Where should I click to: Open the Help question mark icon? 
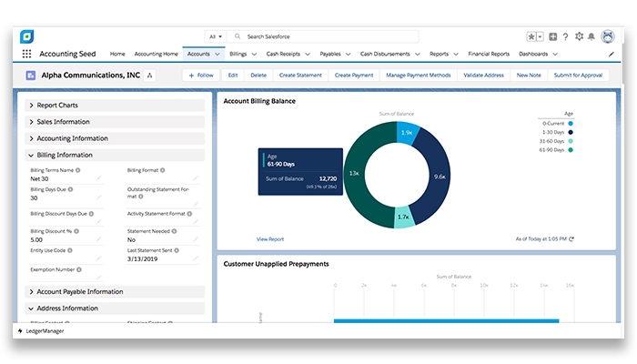[565, 36]
